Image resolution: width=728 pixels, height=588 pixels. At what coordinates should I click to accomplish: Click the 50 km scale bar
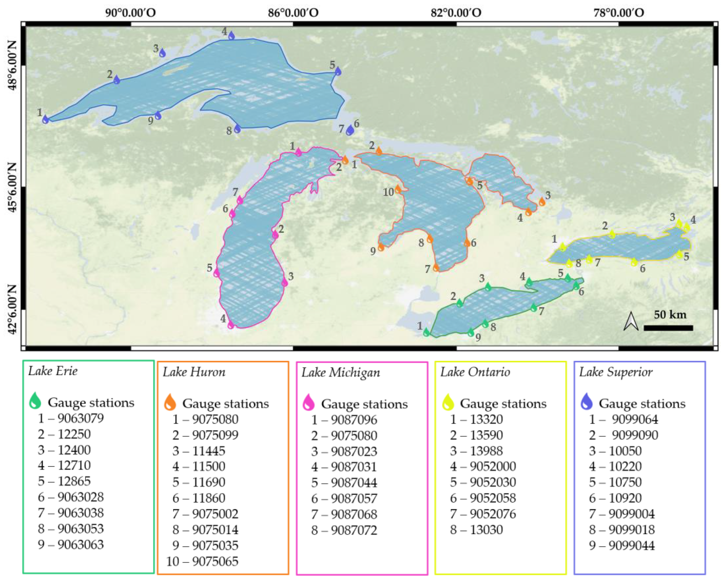[668, 328]
